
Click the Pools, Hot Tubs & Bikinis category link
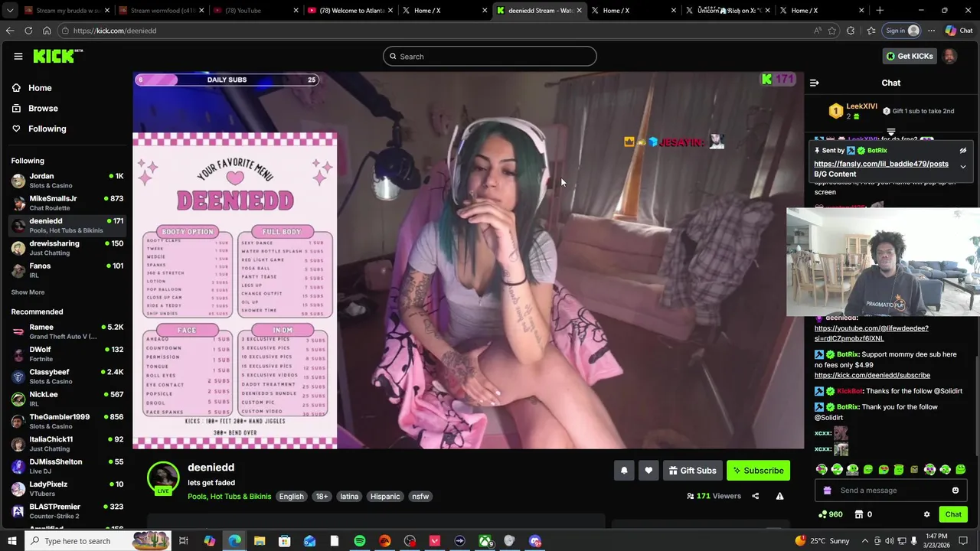pyautogui.click(x=229, y=497)
